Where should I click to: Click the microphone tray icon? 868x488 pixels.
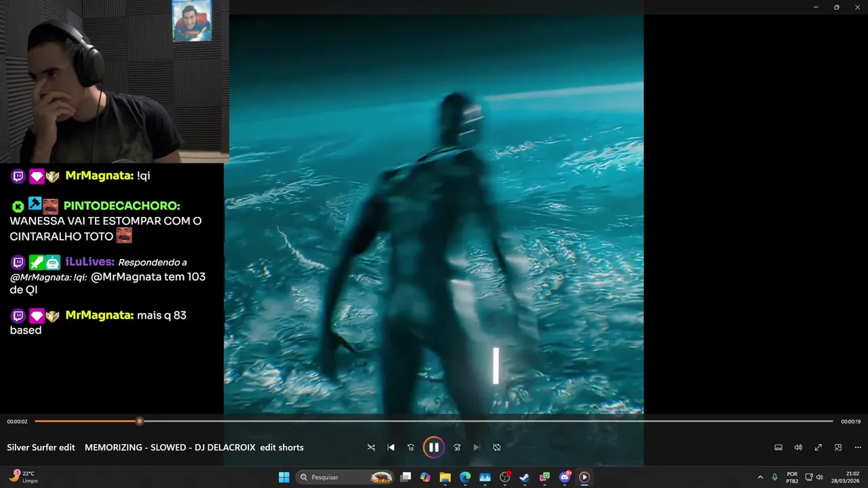[774, 477]
